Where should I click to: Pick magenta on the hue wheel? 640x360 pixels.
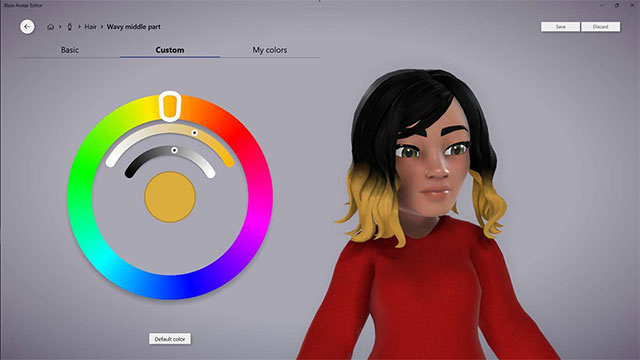click(x=260, y=204)
